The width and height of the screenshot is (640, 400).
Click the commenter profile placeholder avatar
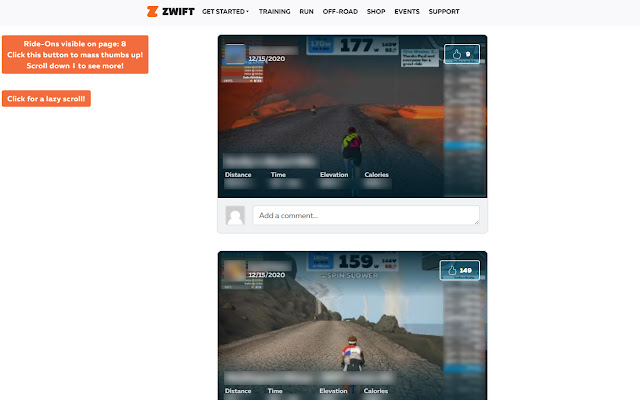point(235,215)
